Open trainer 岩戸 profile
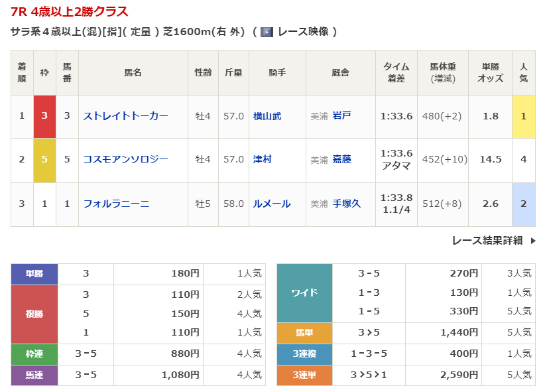The width and height of the screenshot is (547, 392). (341, 116)
